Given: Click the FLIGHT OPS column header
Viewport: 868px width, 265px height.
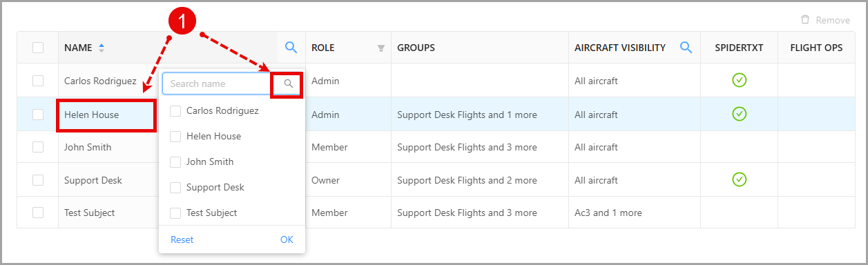Looking at the screenshot, I should tap(816, 48).
